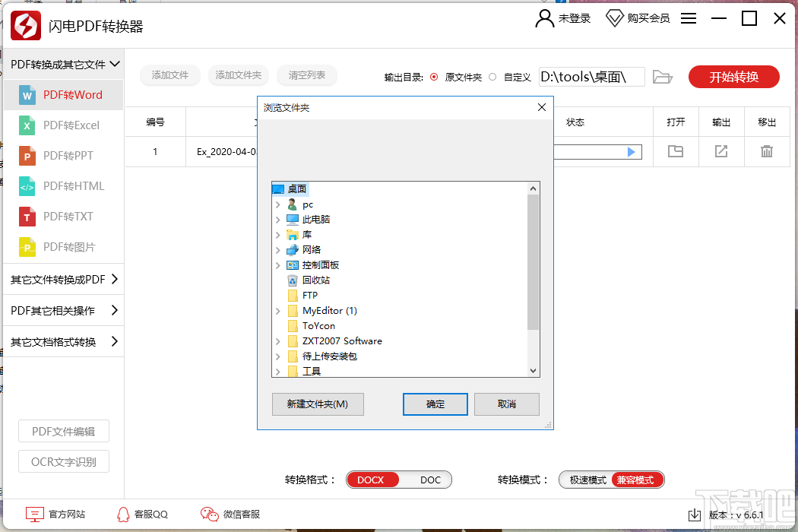Open 微信客服 support chat
This screenshot has width=798, height=532.
pyautogui.click(x=230, y=515)
